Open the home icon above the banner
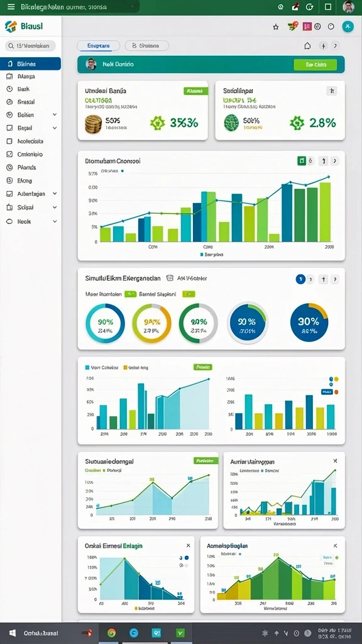 [307, 46]
